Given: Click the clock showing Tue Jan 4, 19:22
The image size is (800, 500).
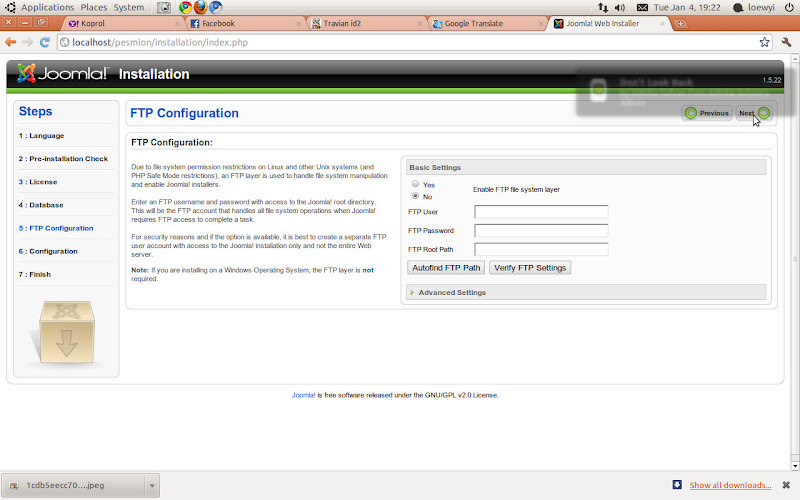Looking at the screenshot, I should (687, 8).
